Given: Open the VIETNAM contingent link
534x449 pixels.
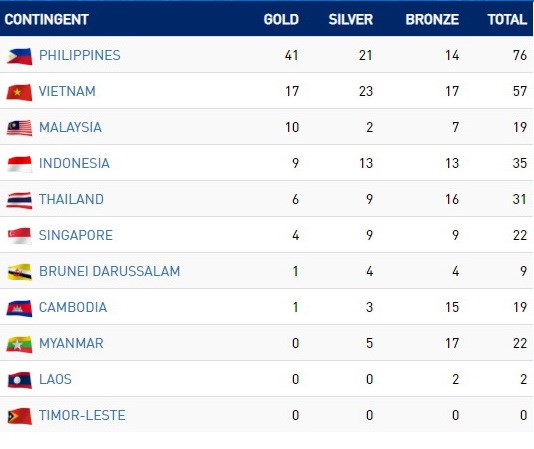Looking at the screenshot, I should [67, 91].
